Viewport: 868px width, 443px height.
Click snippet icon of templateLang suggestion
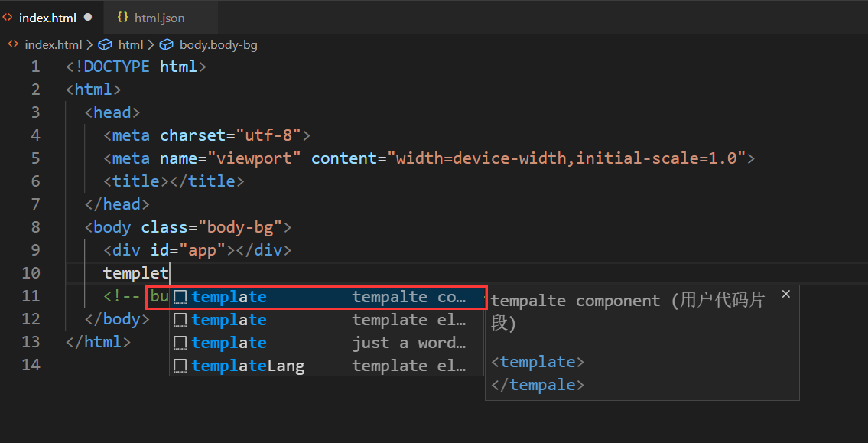(180, 366)
